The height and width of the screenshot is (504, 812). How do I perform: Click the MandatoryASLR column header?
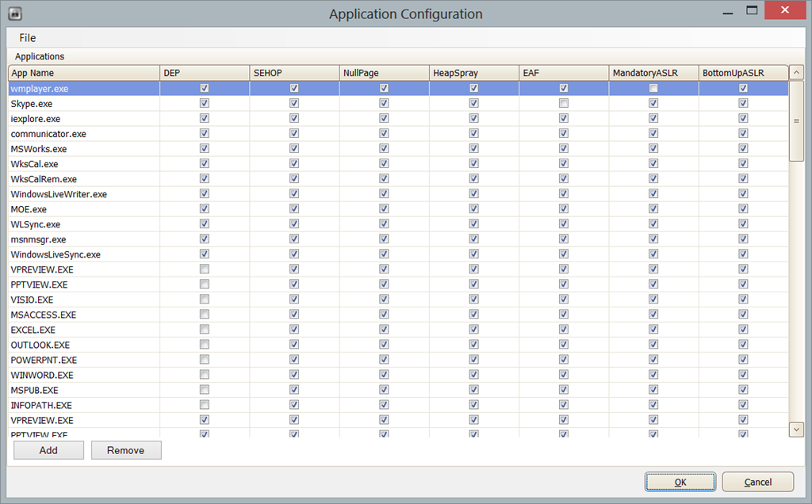tap(653, 73)
